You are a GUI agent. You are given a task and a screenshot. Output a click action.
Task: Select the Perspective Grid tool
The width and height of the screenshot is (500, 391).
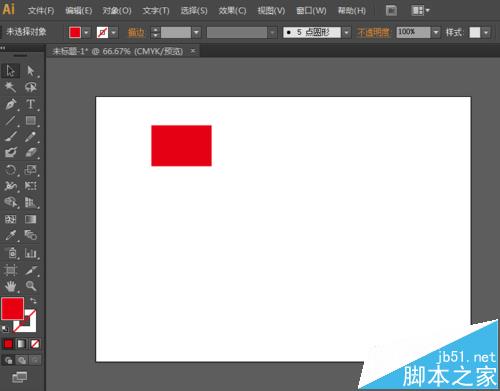[x=31, y=202]
